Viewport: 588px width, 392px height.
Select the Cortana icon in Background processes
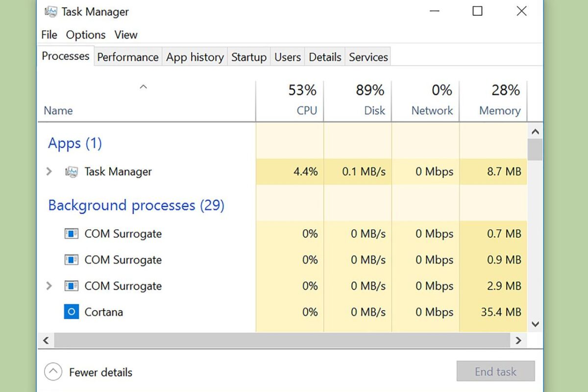71,312
